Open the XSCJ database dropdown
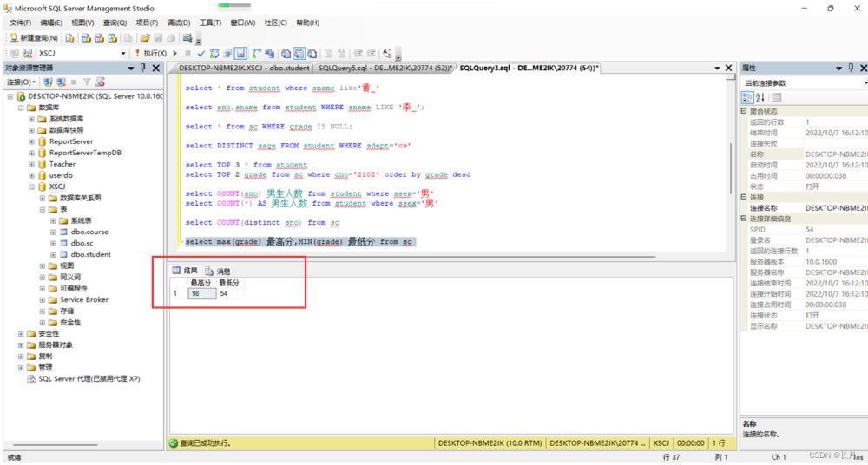This screenshot has width=868, height=465. coord(123,54)
